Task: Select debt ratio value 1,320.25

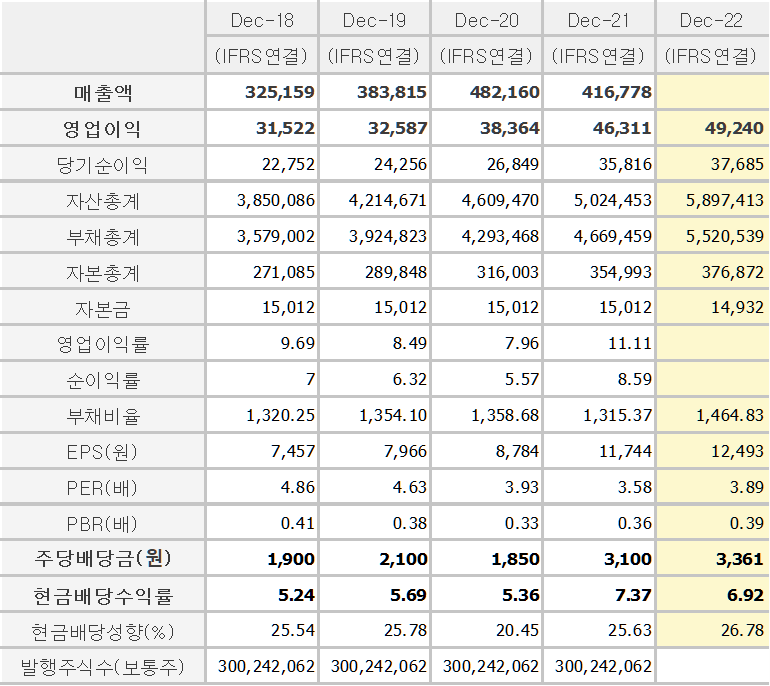Action: click(x=280, y=415)
